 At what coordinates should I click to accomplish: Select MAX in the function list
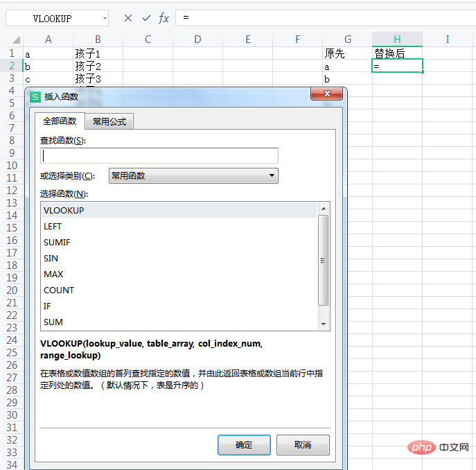[179, 274]
